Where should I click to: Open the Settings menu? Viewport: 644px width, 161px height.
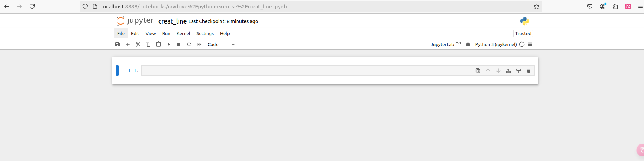[x=205, y=33]
